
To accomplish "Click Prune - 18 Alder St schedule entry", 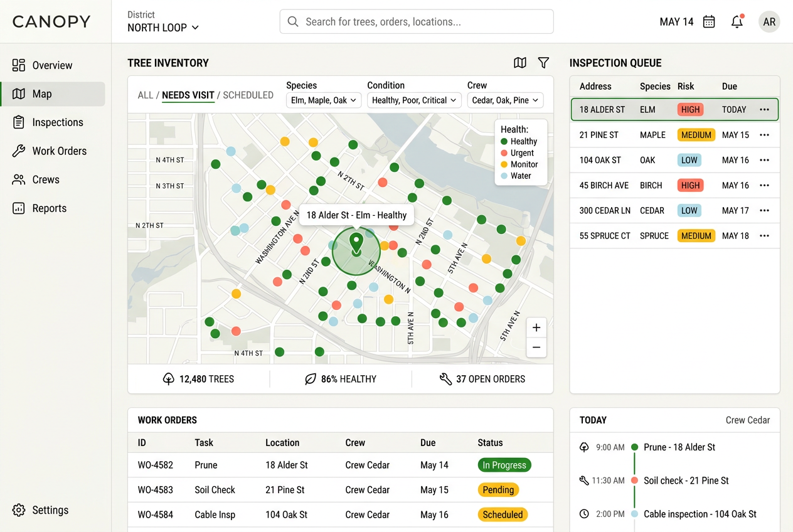I will point(679,447).
